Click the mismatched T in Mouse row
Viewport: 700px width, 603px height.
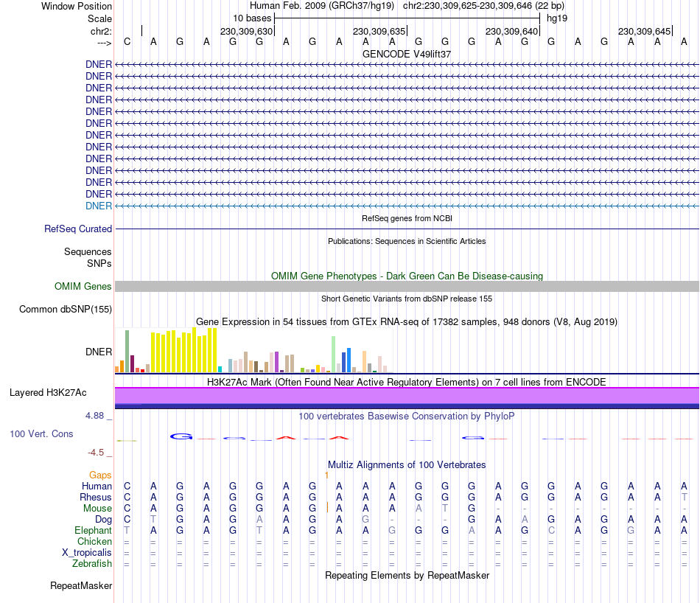pyautogui.click(x=445, y=509)
